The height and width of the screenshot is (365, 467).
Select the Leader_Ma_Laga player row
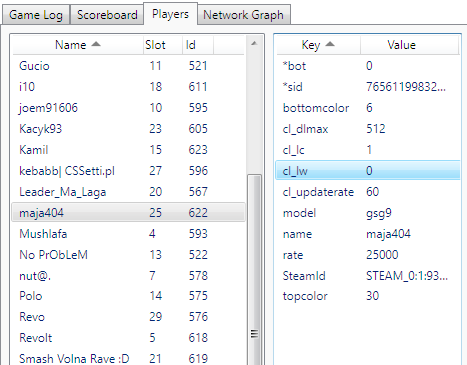128,192
